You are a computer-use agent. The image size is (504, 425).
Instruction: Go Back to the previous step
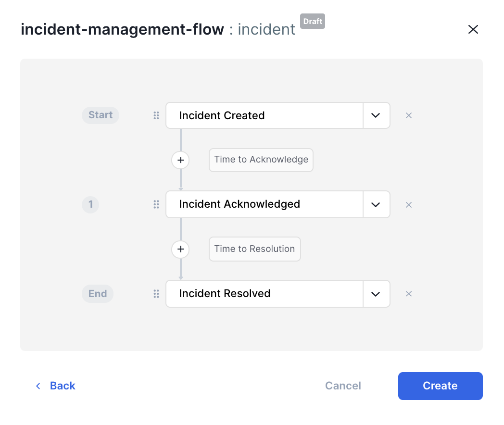(x=56, y=386)
